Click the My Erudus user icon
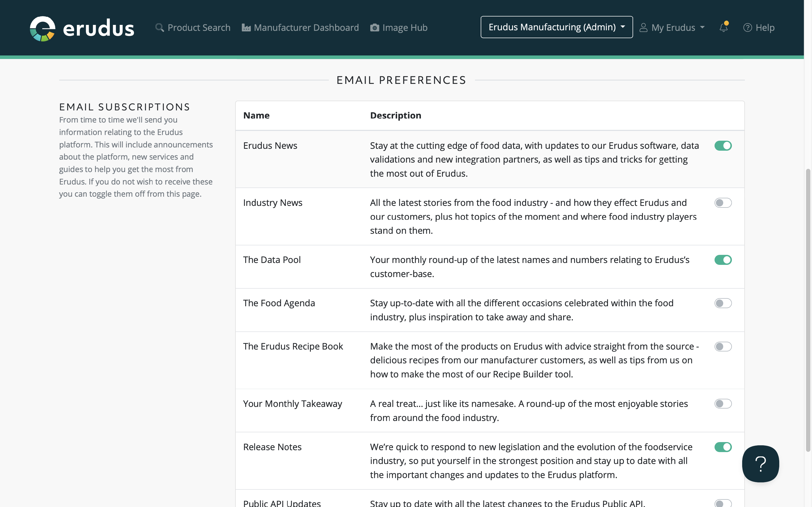812x507 pixels. 643,28
